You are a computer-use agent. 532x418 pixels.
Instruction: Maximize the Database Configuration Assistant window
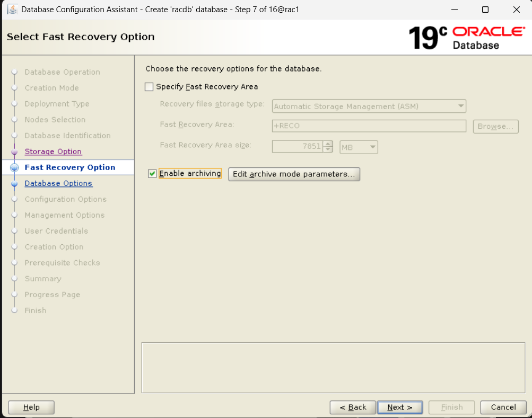click(x=485, y=10)
